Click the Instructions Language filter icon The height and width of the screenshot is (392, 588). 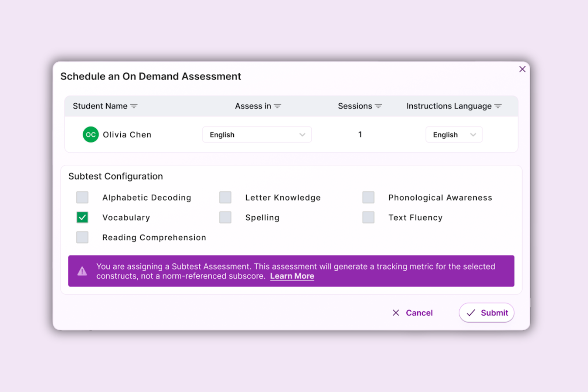(x=498, y=106)
